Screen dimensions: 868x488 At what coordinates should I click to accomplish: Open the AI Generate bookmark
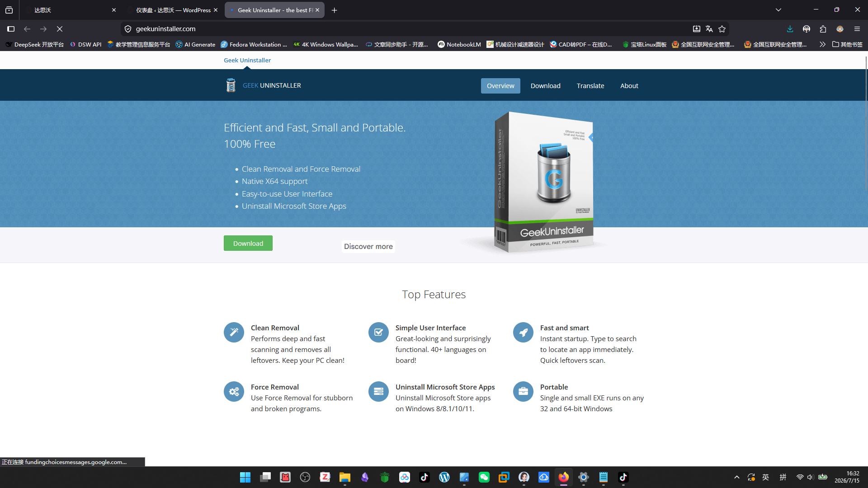[195, 44]
